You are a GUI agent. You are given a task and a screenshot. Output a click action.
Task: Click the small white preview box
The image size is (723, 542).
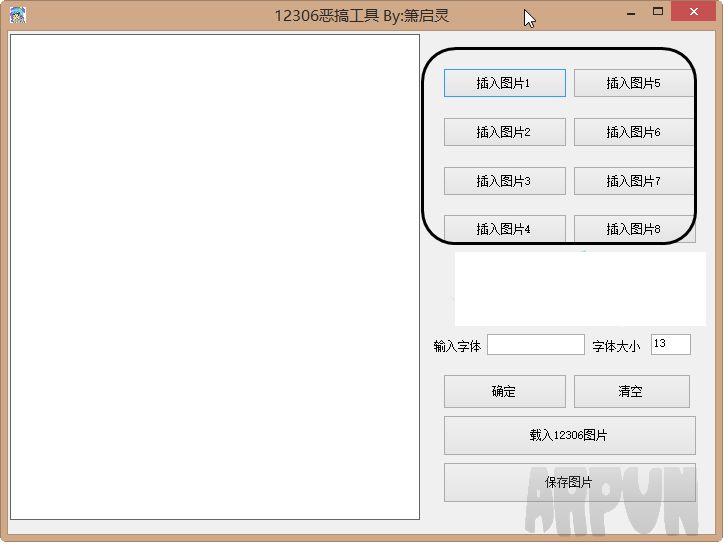click(x=580, y=289)
